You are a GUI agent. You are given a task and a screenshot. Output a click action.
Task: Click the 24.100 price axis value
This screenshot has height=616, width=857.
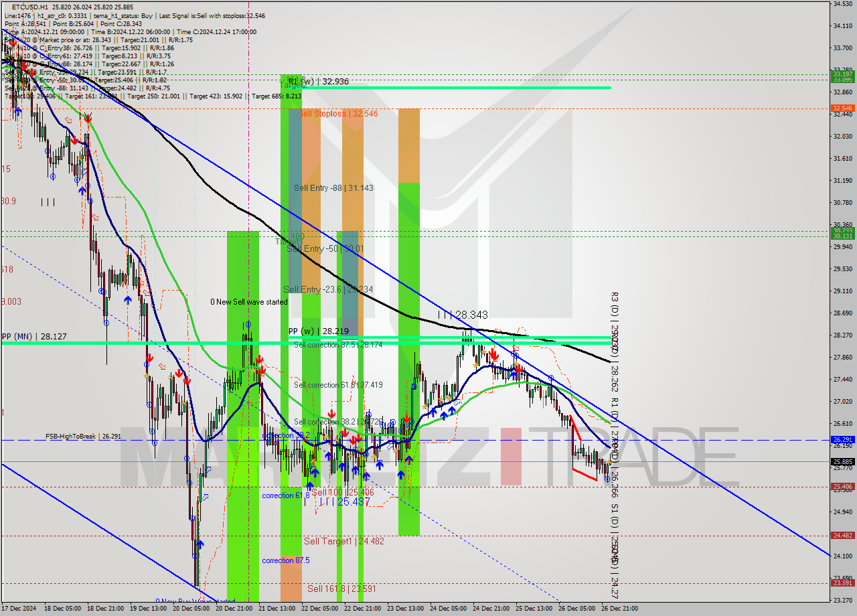pos(842,556)
